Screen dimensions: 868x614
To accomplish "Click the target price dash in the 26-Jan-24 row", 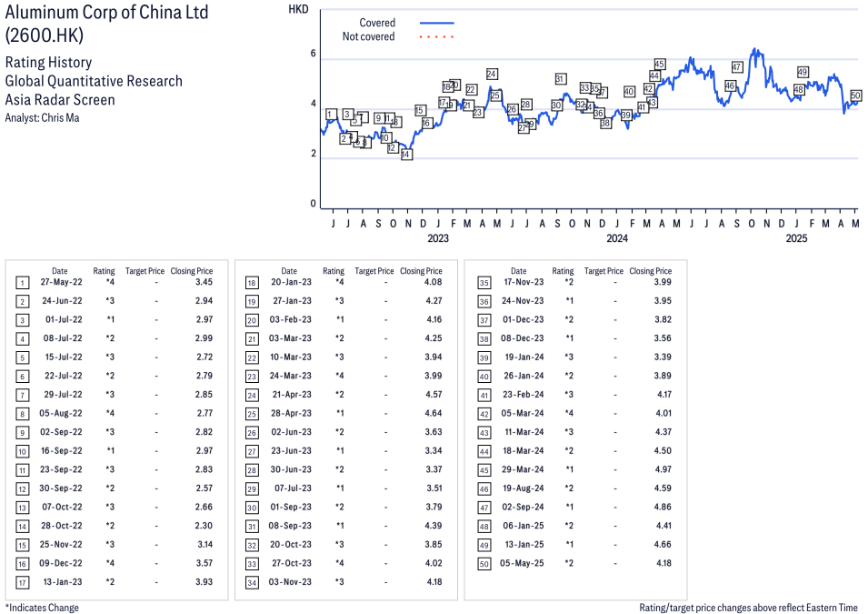I will point(615,376).
